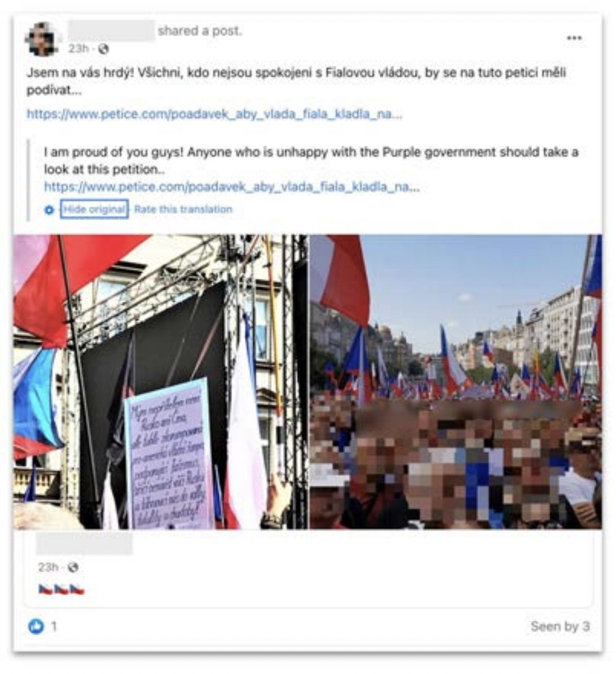Click the 'shared a post.' text
Viewport: 616px width, 674px height.
200,31
